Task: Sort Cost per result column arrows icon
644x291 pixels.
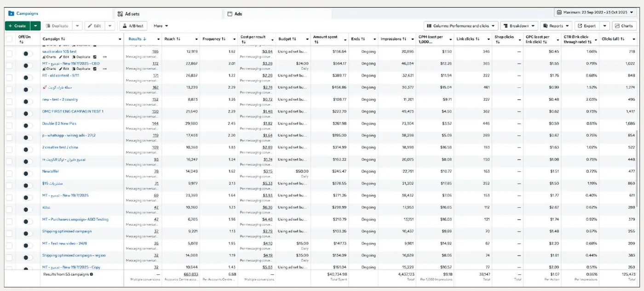Action: pyautogui.click(x=243, y=42)
